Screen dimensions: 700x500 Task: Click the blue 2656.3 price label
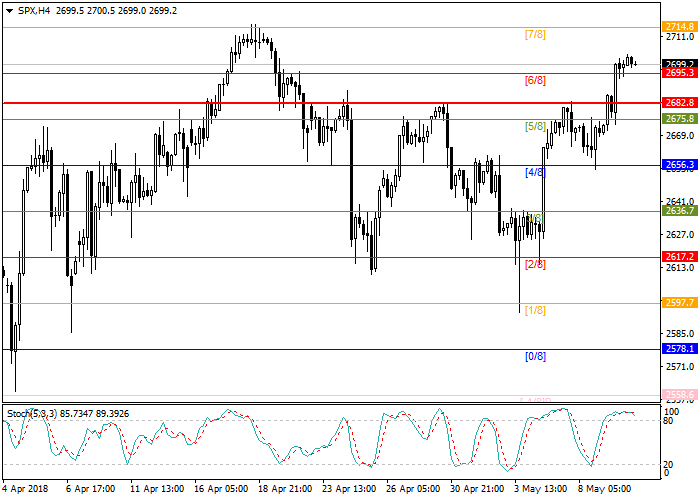pyautogui.click(x=679, y=165)
